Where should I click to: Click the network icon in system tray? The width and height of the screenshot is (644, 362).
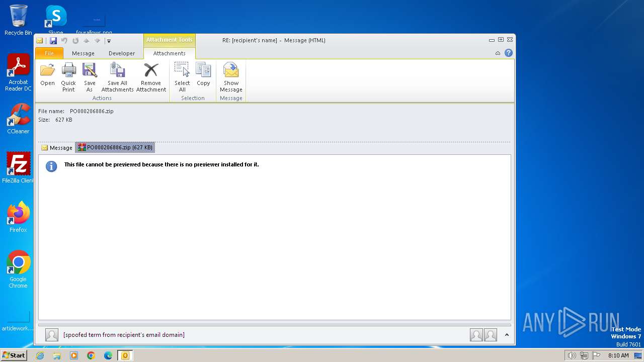tap(584, 355)
